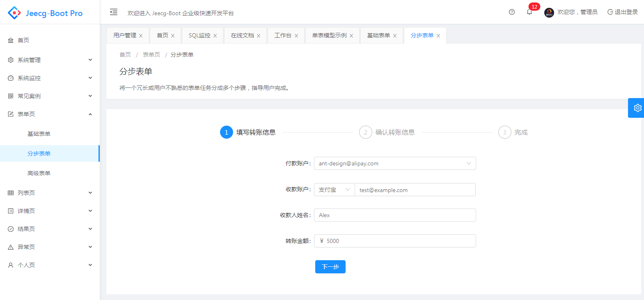The height and width of the screenshot is (300, 644).
Task: Click into the 收款账户 email field
Action: pos(415,190)
